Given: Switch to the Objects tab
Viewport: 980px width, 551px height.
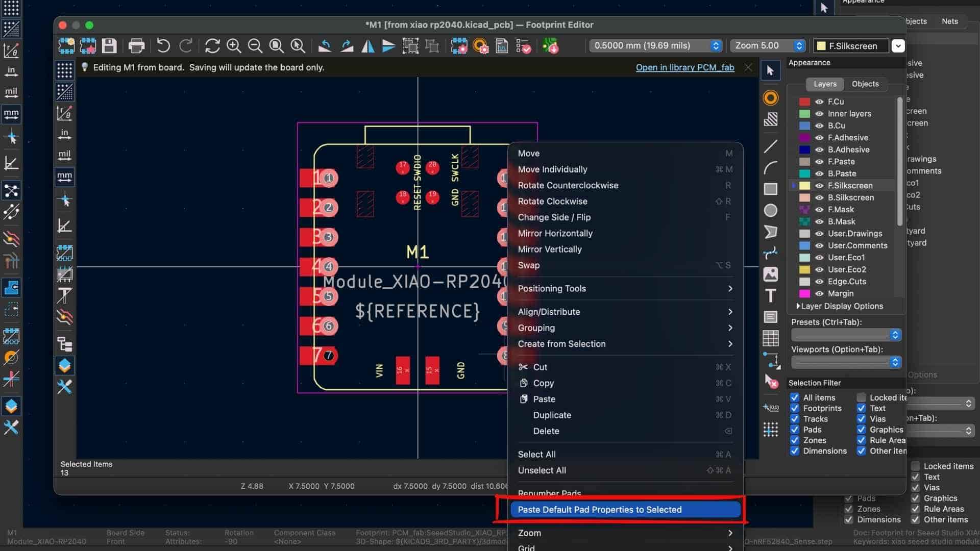Looking at the screenshot, I should (865, 84).
